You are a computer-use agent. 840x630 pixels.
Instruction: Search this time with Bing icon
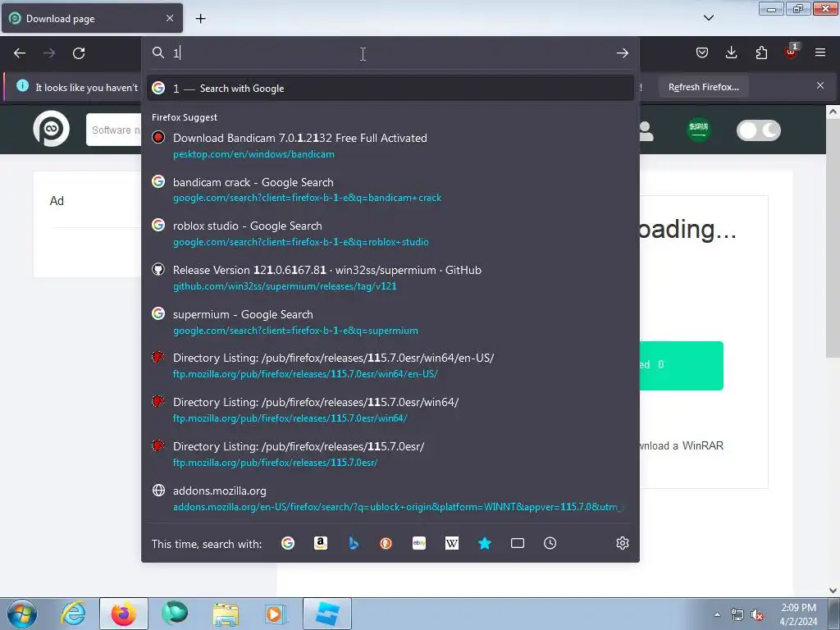coord(353,543)
